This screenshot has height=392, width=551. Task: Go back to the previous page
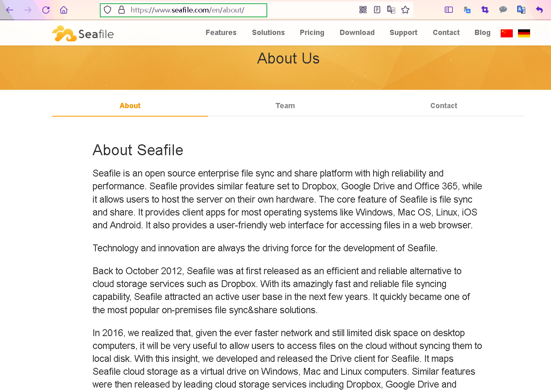point(10,10)
